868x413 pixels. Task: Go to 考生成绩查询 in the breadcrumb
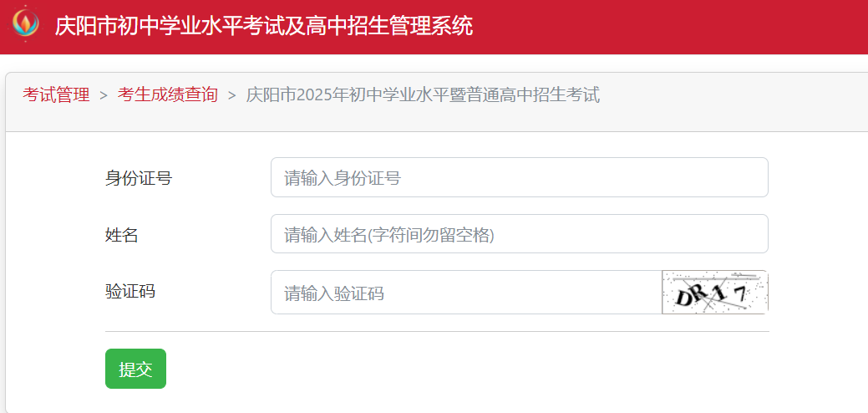click(167, 95)
